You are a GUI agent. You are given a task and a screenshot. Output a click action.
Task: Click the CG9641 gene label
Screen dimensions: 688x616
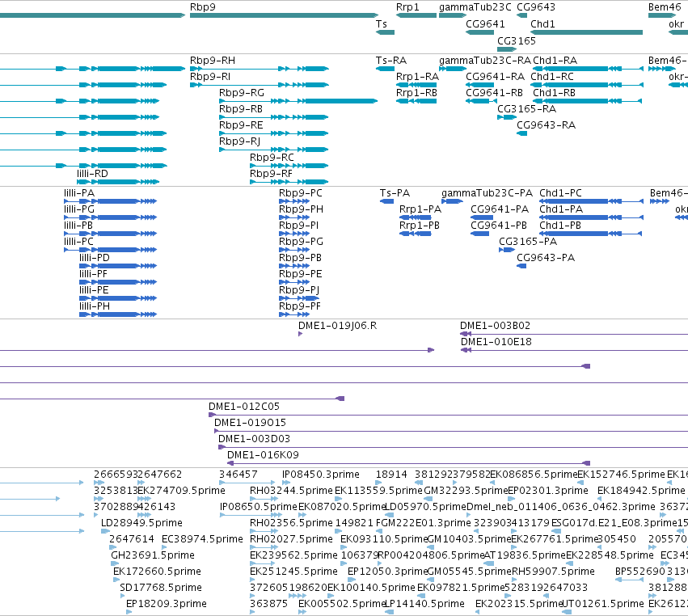click(485, 23)
